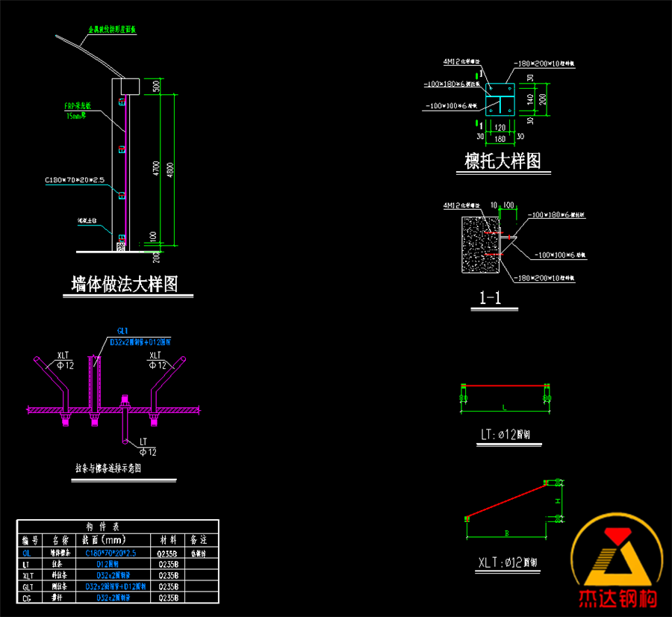This screenshot has height=617, width=672.
Task: Click -100*180*6 label in 檩托大样图 detail
Action: [452, 84]
